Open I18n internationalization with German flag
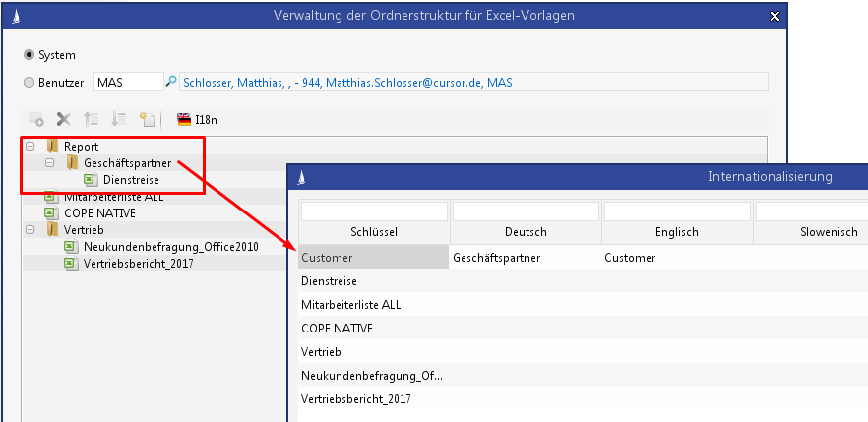The height and width of the screenshot is (422, 868). click(197, 120)
